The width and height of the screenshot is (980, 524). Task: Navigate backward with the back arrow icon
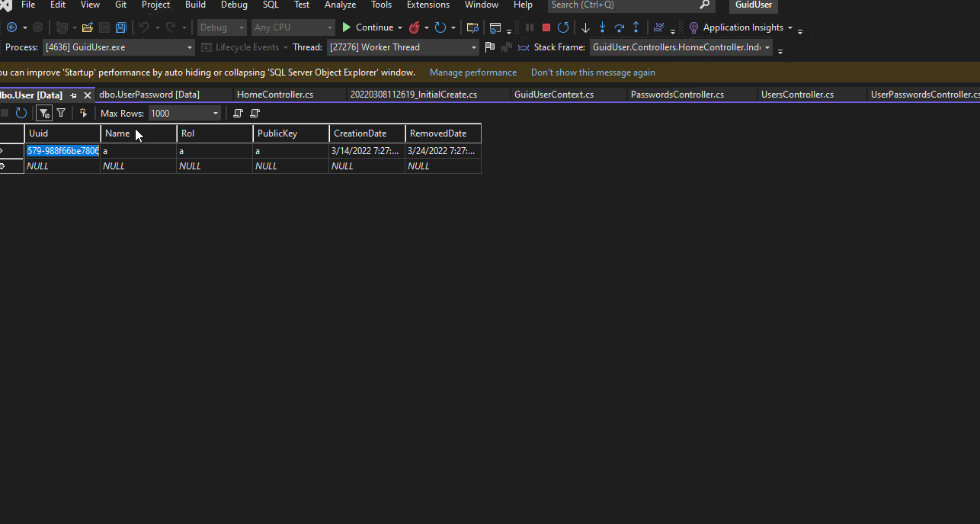(12, 27)
